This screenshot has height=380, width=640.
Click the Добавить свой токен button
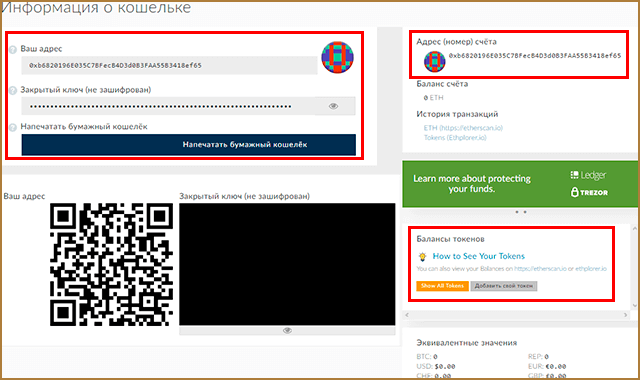[x=504, y=286]
